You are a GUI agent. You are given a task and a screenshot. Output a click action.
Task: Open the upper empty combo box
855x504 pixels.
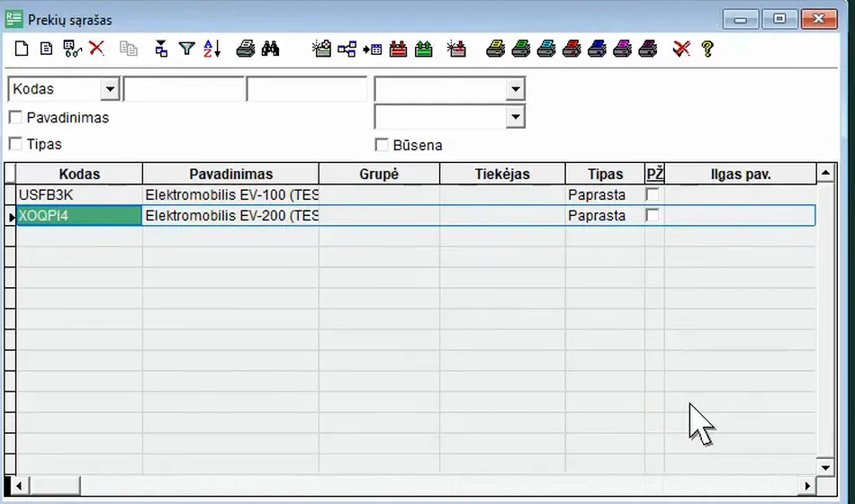(516, 89)
